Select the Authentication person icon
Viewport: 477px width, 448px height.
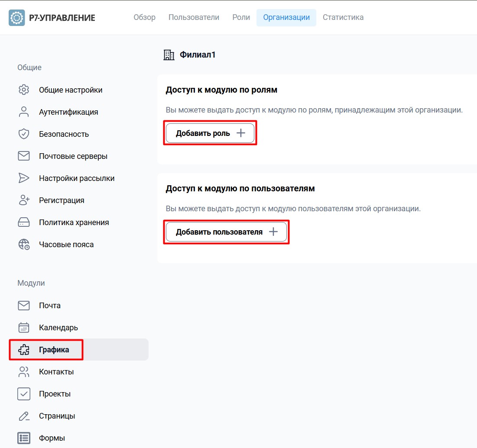point(24,112)
